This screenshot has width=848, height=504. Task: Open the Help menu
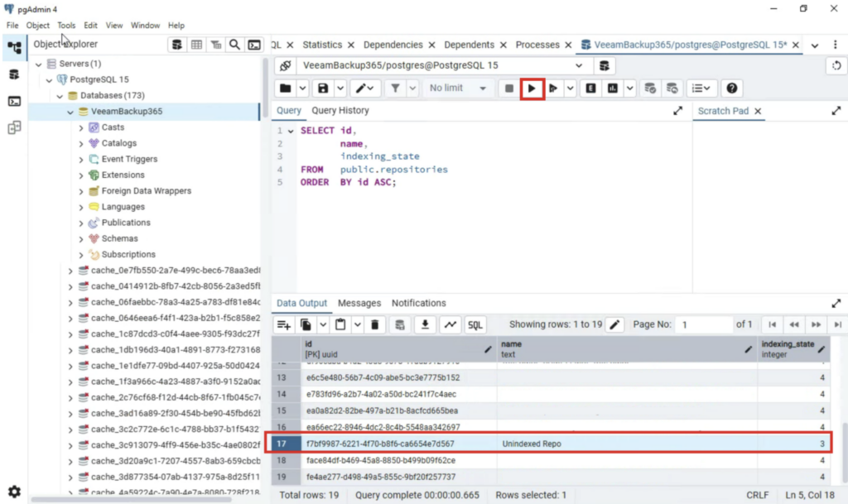tap(176, 26)
